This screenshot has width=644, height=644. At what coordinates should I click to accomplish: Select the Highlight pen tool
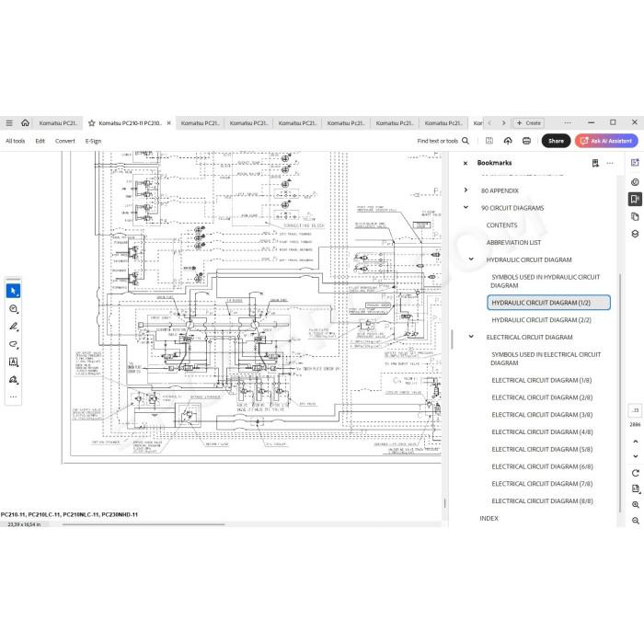click(13, 327)
